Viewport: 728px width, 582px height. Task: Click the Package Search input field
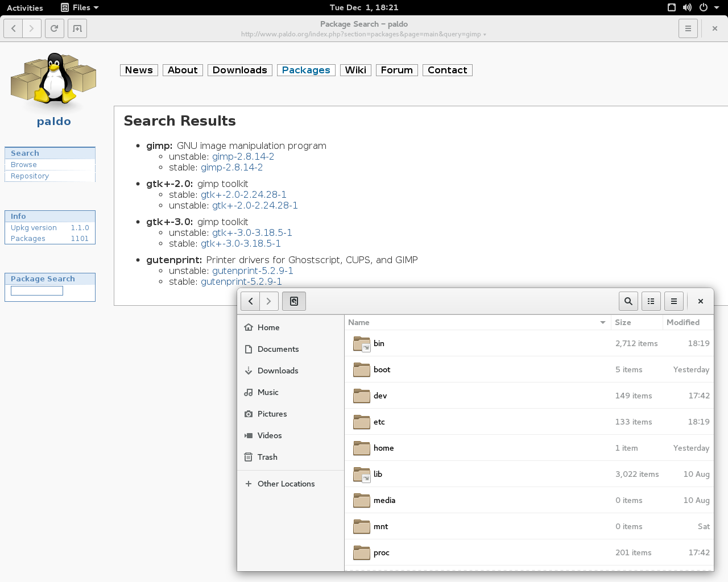click(x=37, y=291)
